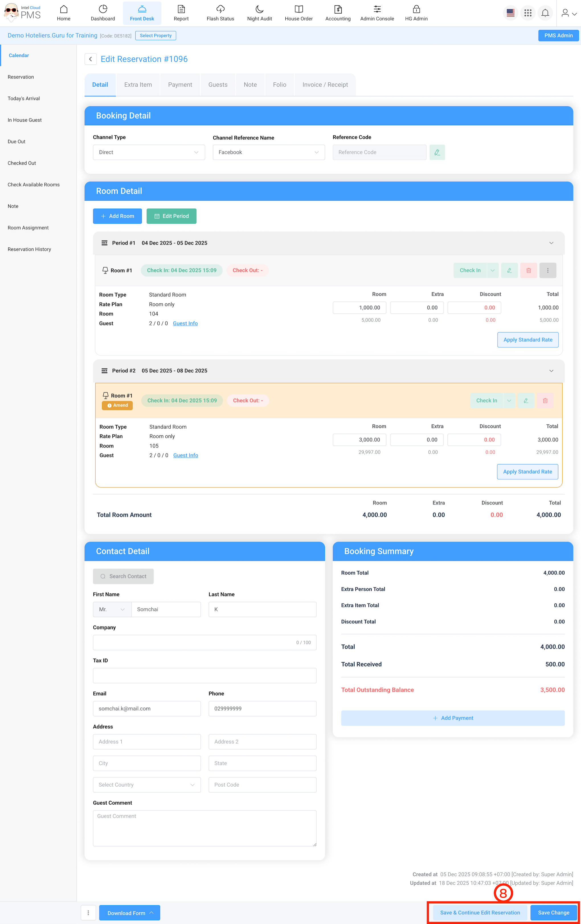Click edit pencil icon on Period #2 room
This screenshot has width=581, height=924.
click(526, 401)
